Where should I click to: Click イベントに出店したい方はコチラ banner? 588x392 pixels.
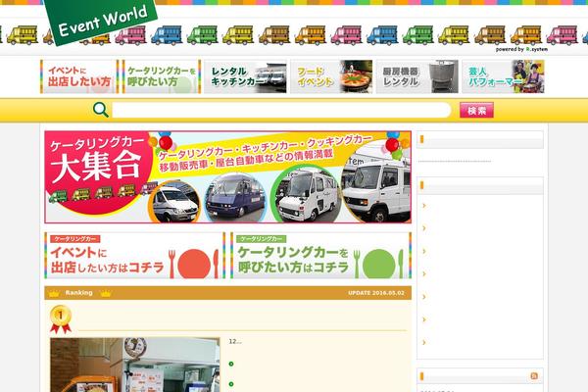134,256
